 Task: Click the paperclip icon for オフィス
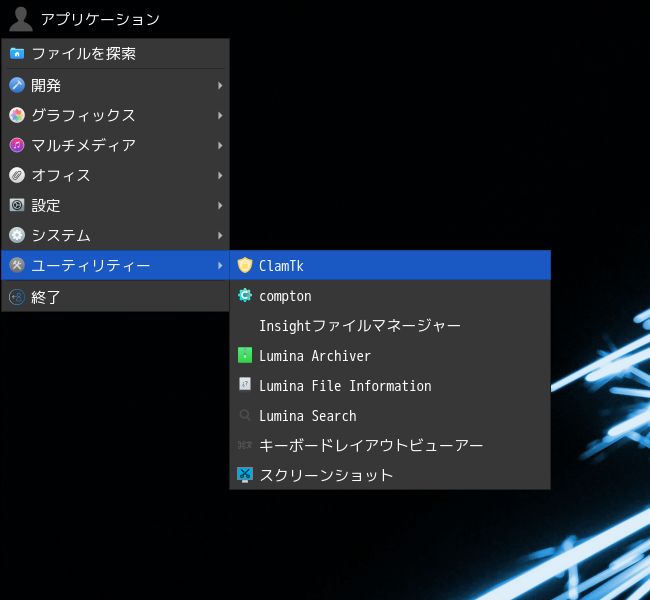(17, 175)
